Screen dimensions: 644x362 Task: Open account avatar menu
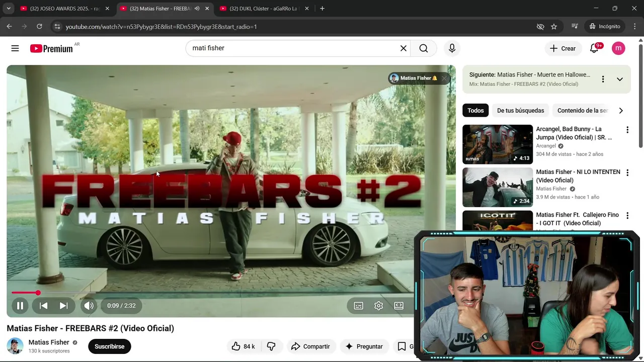[618, 48]
